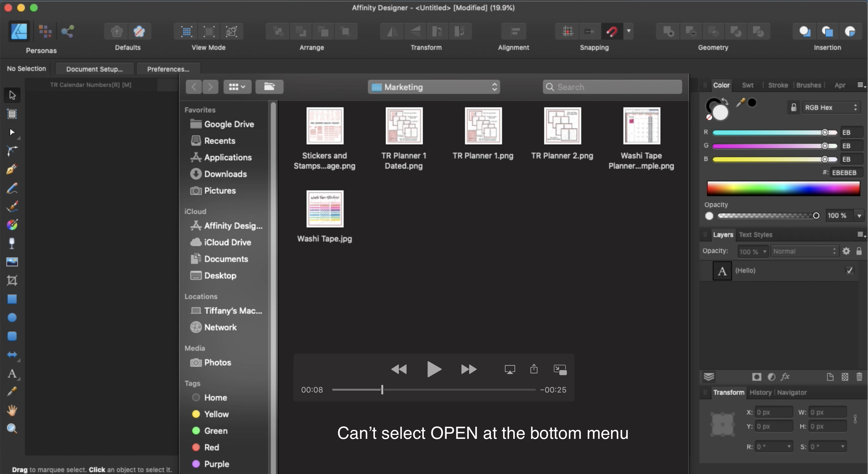Toggle visibility checkbox of Hello layer

849,270
